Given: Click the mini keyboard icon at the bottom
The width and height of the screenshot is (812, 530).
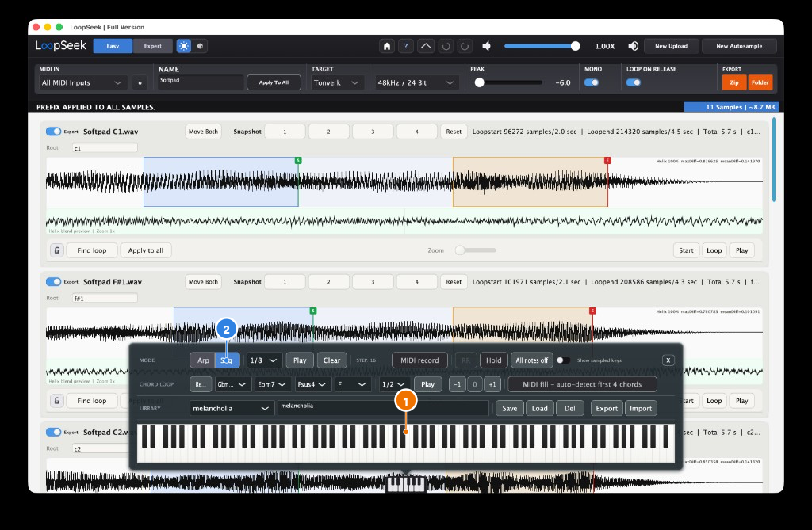Looking at the screenshot, I should pyautogui.click(x=407, y=484).
